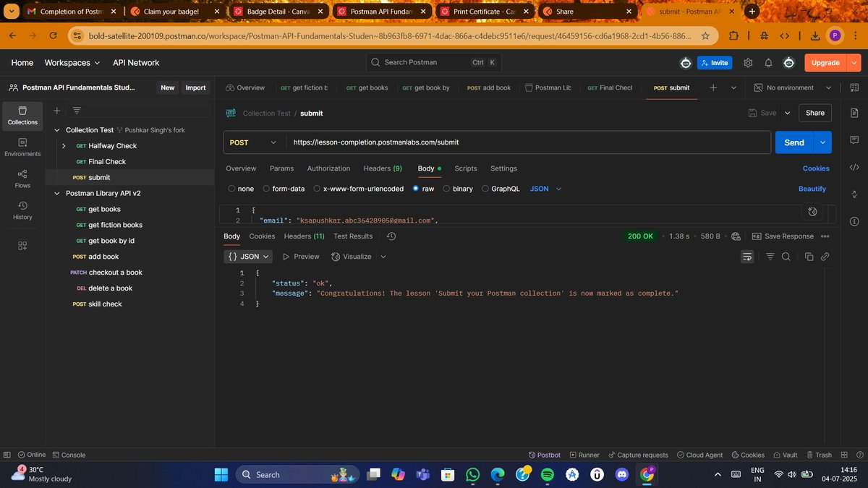The width and height of the screenshot is (868, 488).
Task: Switch to the request Headers (9) tab
Action: pos(383,168)
